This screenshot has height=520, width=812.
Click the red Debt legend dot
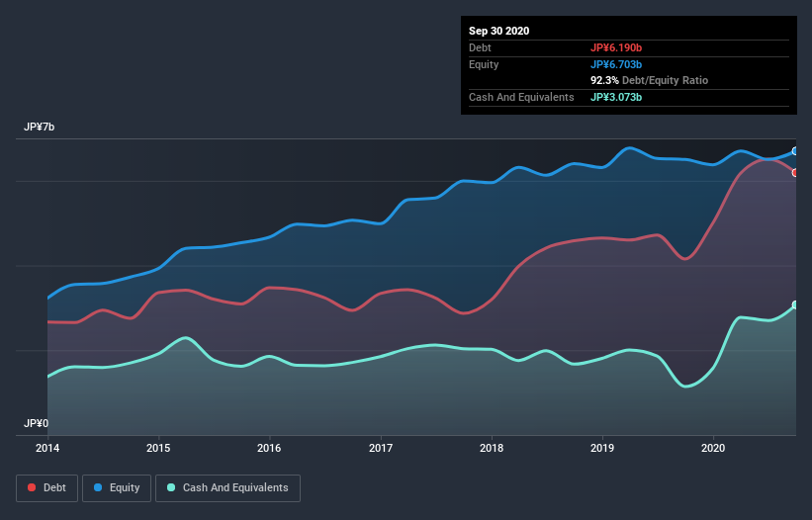click(32, 487)
